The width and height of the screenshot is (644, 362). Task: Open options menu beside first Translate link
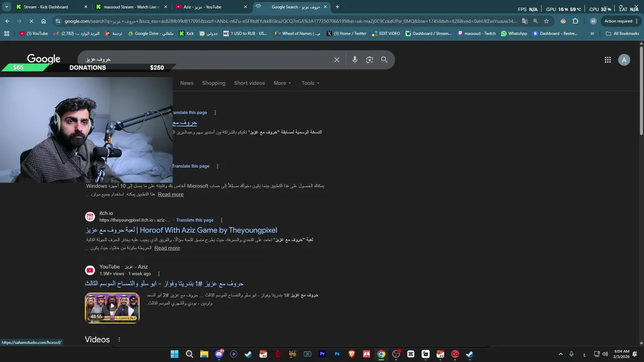pyautogui.click(x=215, y=113)
